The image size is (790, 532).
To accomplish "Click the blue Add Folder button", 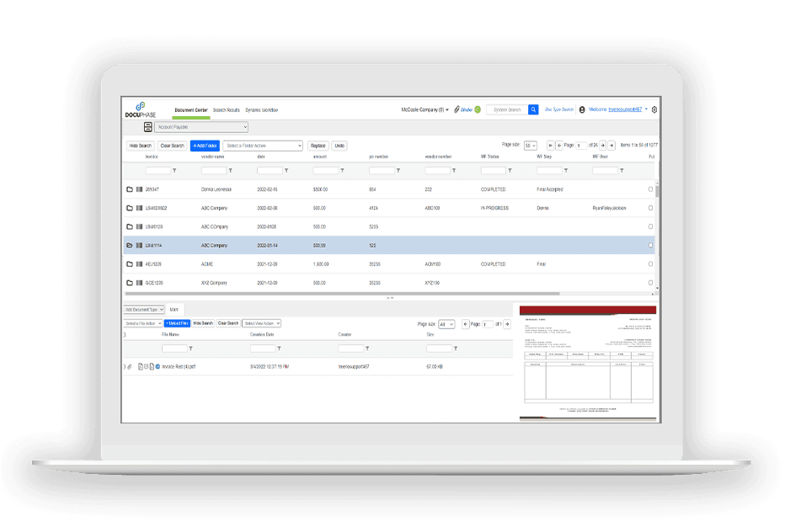I will (205, 146).
